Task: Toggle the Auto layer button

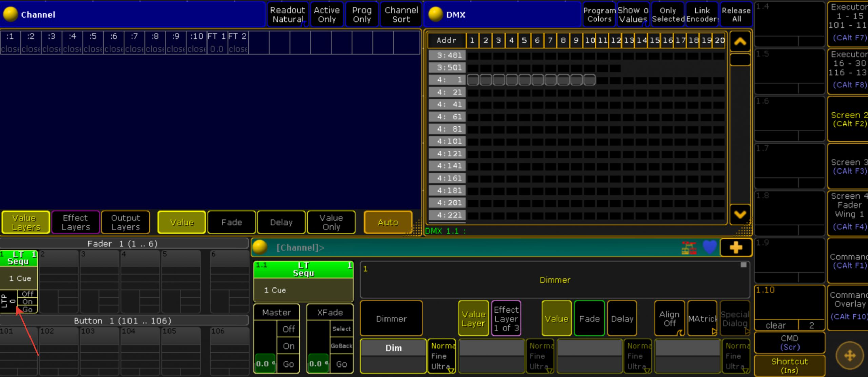Action: (x=388, y=222)
